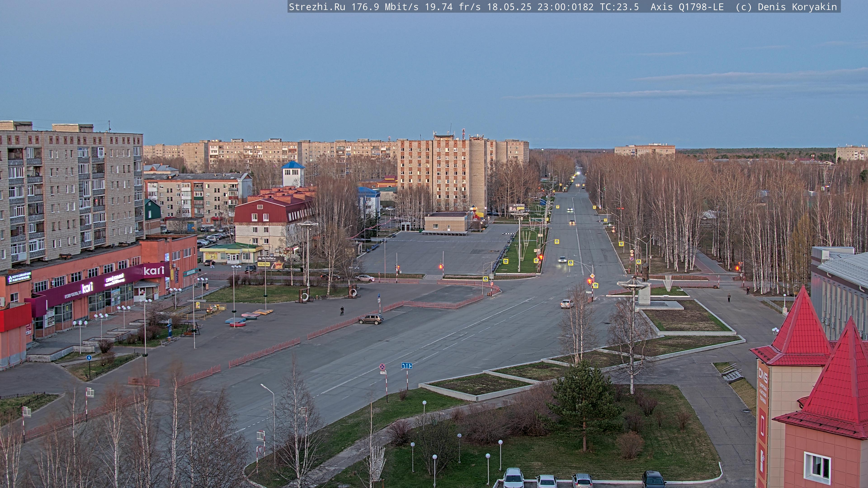This screenshot has height=488, width=868.
Task: Select the "176.9 Mbit/s" bitrate value
Action: [385, 7]
